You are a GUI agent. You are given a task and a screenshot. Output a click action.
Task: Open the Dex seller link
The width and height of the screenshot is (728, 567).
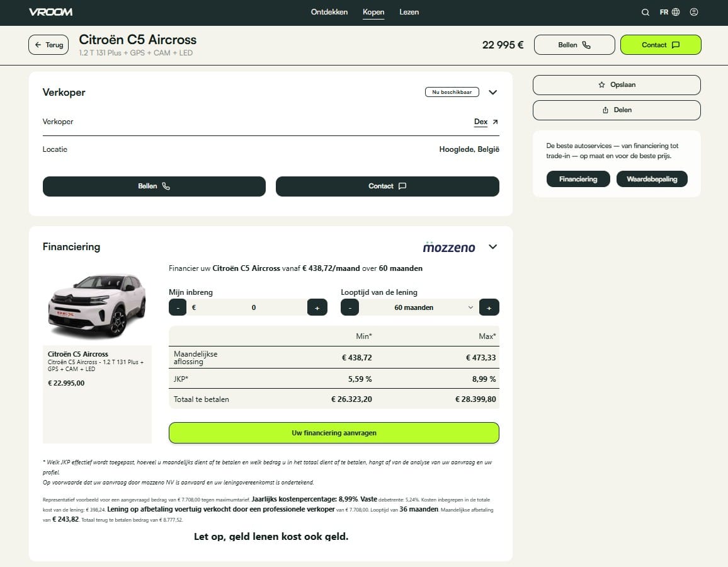pos(481,122)
